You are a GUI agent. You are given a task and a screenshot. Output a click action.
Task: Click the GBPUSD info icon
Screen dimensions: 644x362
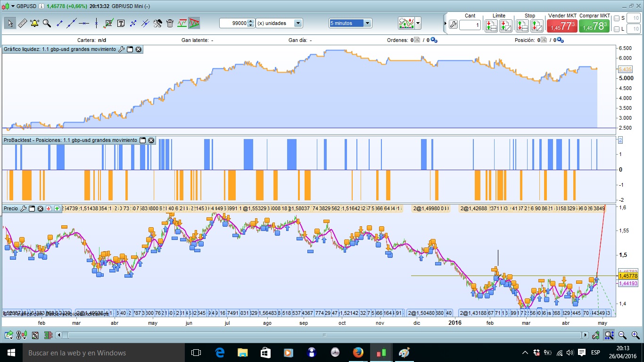coord(42,6)
